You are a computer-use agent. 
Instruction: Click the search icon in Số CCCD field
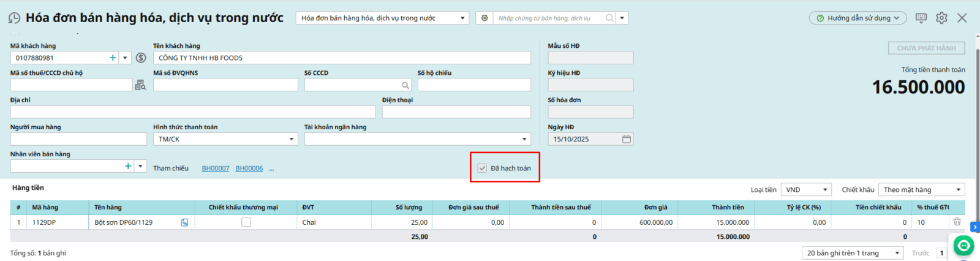[405, 85]
